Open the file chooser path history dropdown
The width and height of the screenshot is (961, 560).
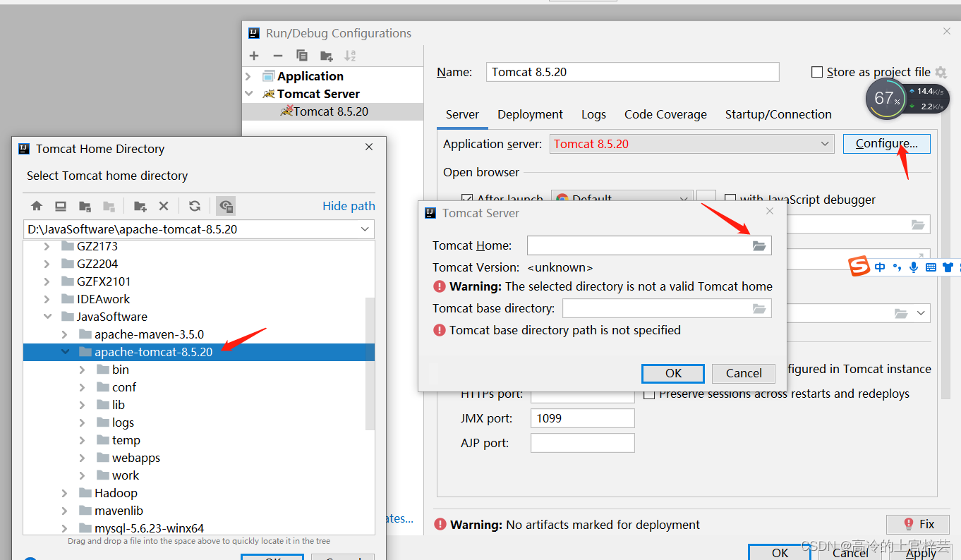coord(365,229)
